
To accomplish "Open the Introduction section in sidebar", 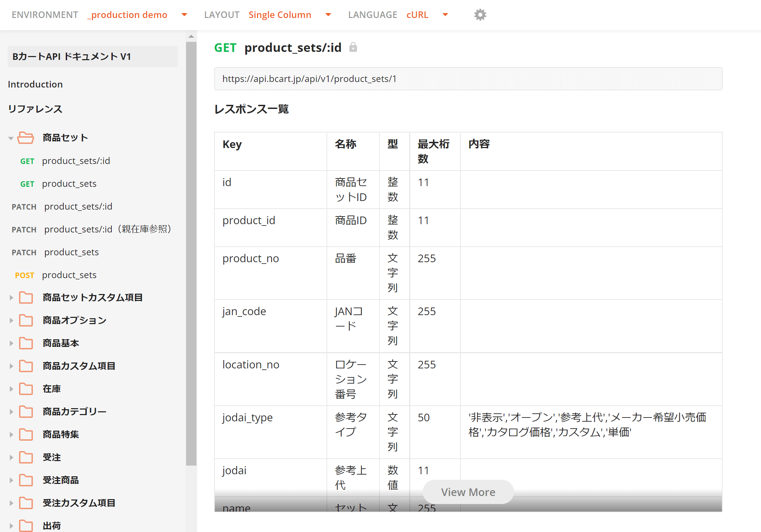I will tap(35, 84).
